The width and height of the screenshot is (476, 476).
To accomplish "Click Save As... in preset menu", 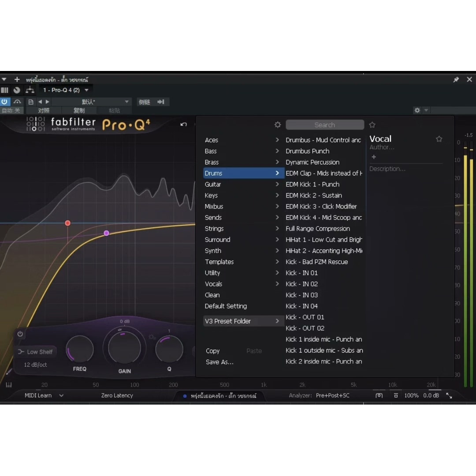I will coord(219,362).
